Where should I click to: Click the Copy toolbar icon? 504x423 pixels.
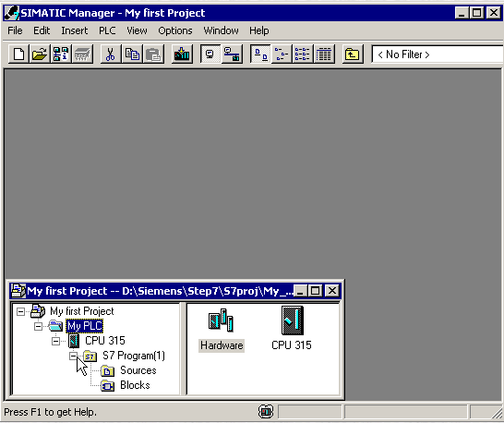(x=132, y=54)
